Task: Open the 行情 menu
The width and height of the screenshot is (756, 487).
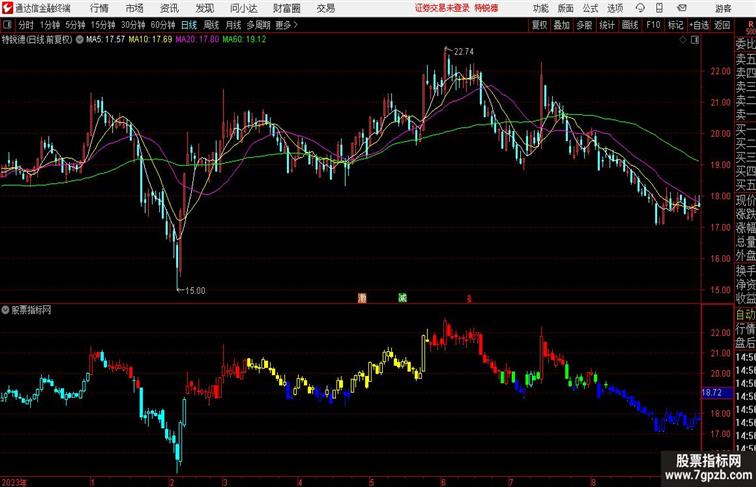Action: pos(99,8)
